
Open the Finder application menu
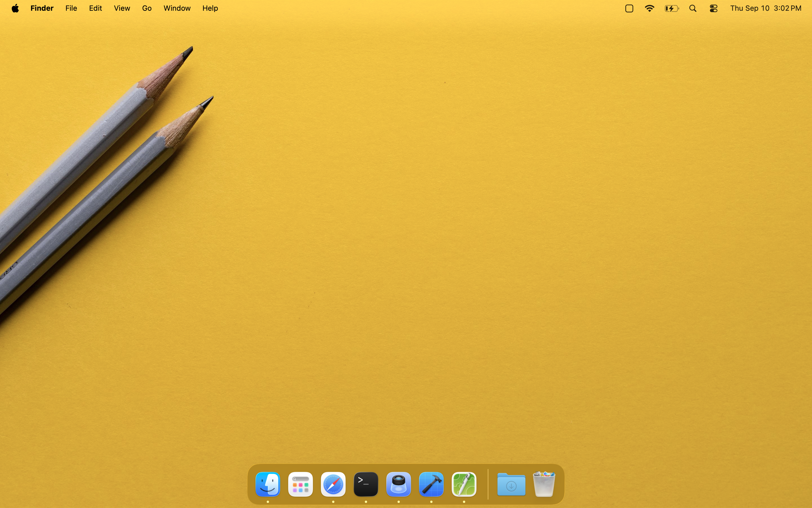click(x=42, y=8)
